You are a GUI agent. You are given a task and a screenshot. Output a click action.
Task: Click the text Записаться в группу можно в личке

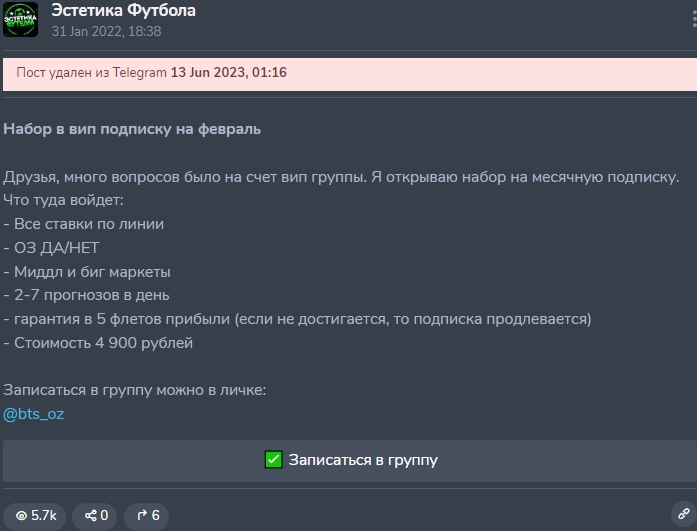(x=135, y=390)
